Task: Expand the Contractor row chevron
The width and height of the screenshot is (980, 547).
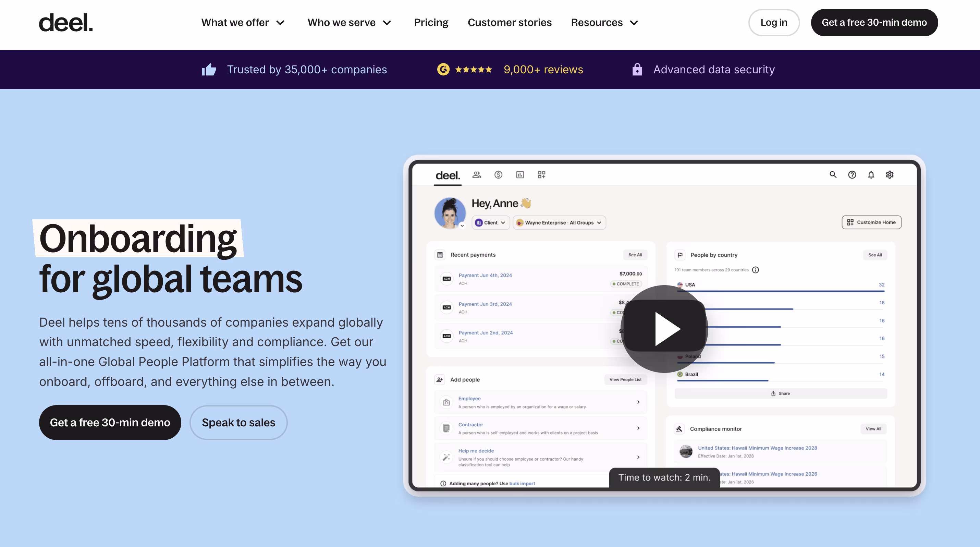Action: coord(638,428)
